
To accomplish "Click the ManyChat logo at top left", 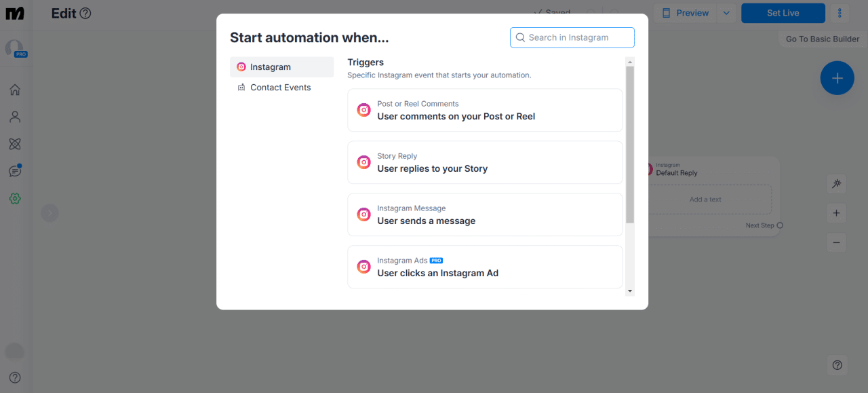I will pos(15,13).
